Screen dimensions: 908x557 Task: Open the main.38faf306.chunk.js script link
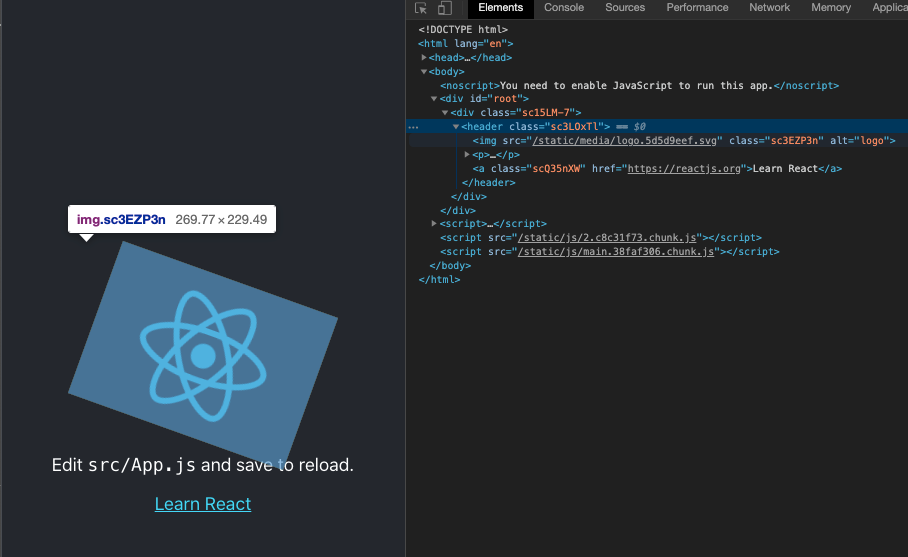[616, 251]
